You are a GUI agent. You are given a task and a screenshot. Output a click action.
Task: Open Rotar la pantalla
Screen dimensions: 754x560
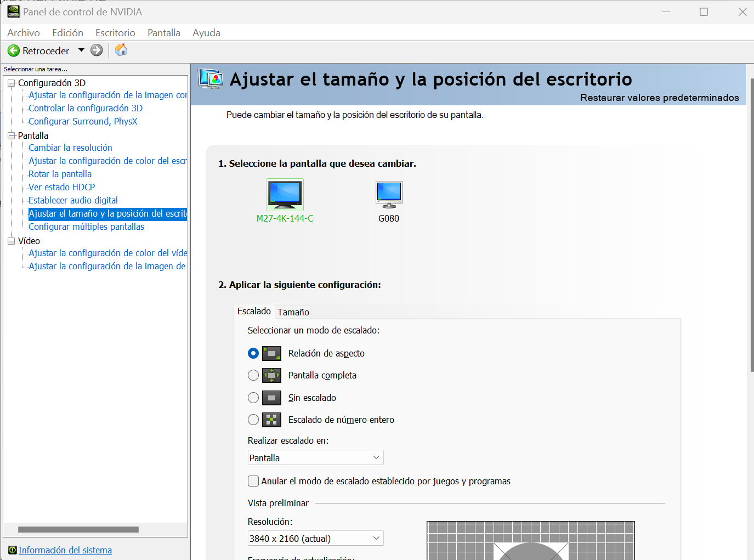click(60, 174)
